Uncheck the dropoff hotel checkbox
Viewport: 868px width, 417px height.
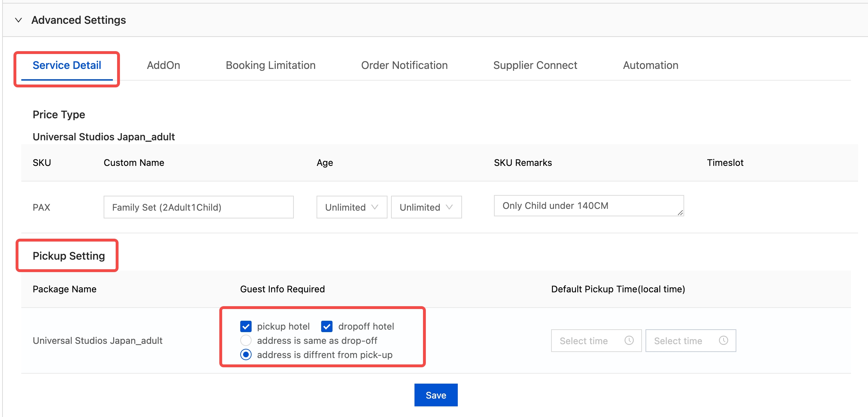[x=327, y=326]
